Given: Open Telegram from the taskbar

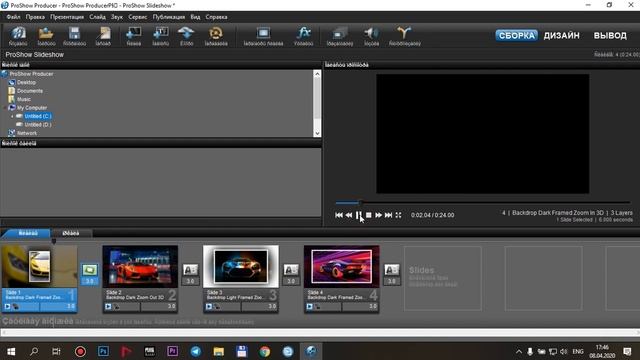Looking at the screenshot, I should pos(196,351).
